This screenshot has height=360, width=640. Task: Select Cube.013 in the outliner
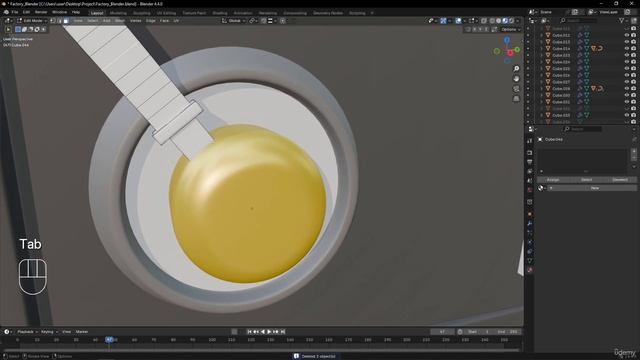click(x=561, y=42)
